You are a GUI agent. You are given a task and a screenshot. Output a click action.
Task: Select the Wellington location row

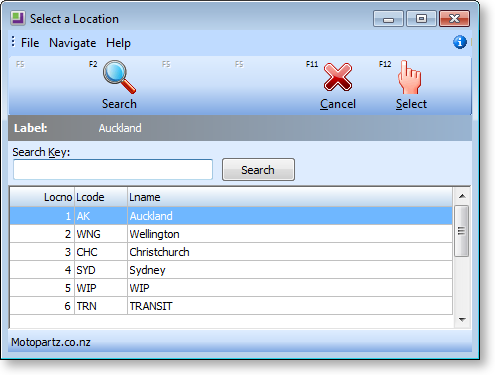[231, 234]
